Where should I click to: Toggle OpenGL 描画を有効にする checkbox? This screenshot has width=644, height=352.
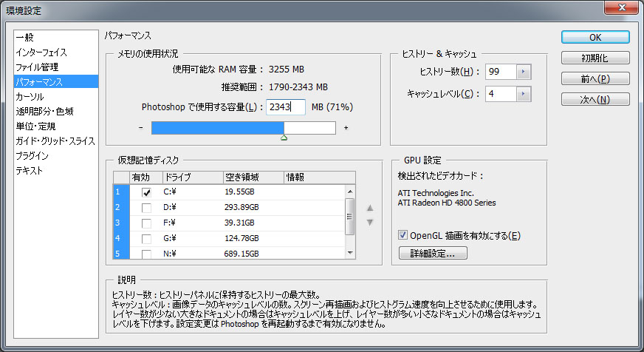coord(403,236)
